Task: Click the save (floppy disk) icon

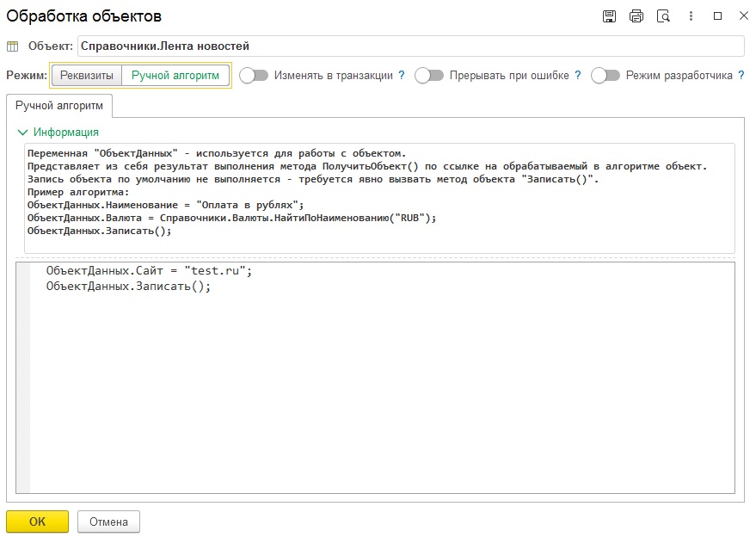Action: [x=610, y=16]
